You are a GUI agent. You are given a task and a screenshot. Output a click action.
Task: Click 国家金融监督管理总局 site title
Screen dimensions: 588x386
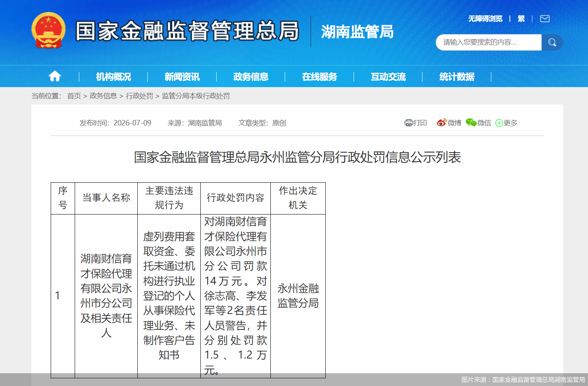[187, 31]
